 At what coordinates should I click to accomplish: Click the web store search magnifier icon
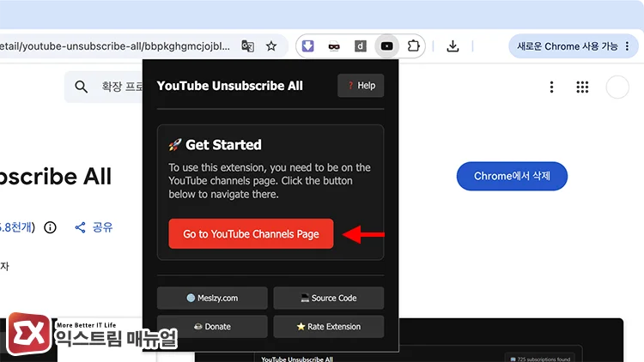click(81, 87)
